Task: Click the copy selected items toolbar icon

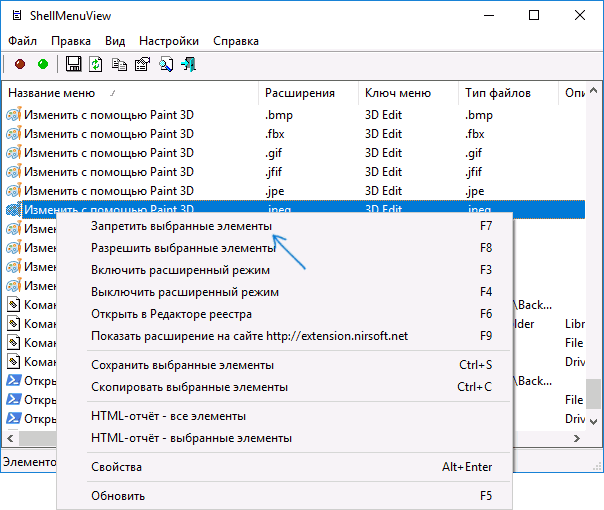Action: (119, 64)
